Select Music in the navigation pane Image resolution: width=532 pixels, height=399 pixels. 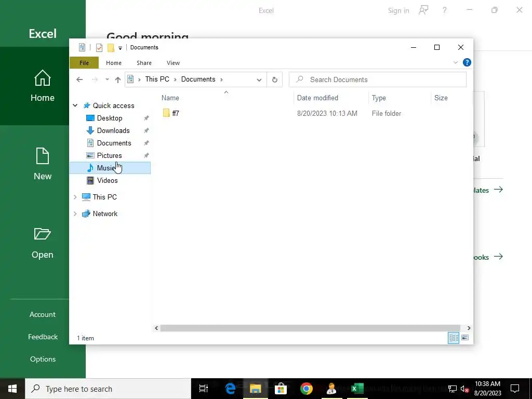coord(110,168)
